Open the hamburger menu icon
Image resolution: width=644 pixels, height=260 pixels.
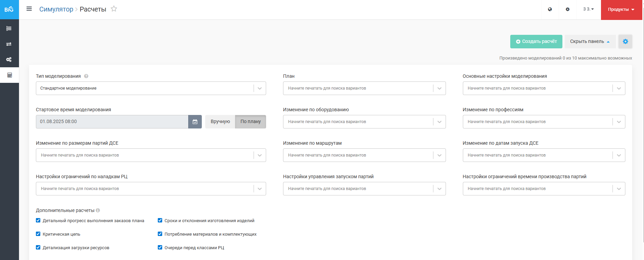tap(29, 9)
